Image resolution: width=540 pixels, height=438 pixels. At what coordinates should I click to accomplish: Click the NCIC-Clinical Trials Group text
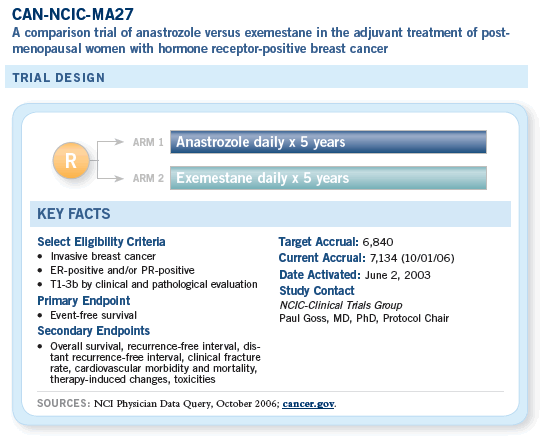[341, 305]
